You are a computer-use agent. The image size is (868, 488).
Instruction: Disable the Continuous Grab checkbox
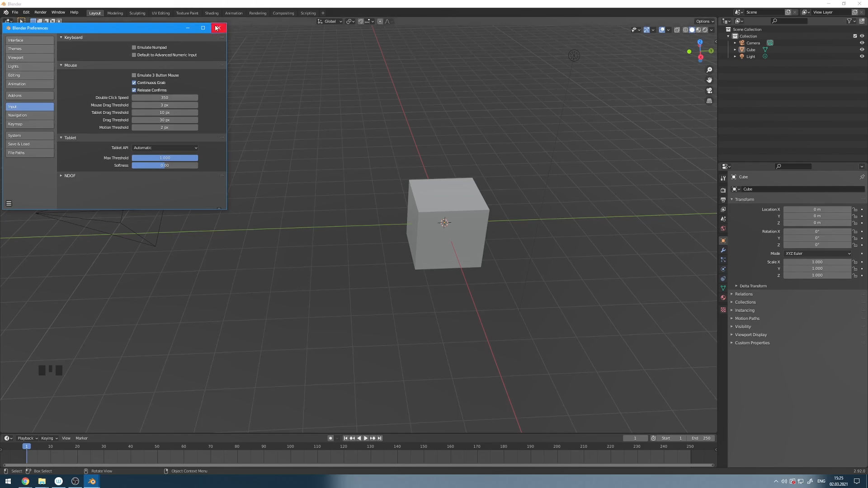(134, 83)
